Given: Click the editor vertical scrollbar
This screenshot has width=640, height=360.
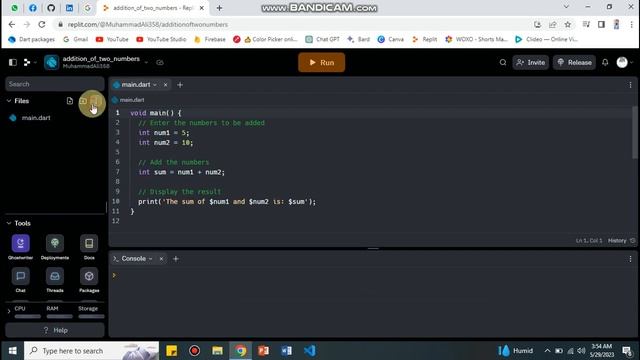Looking at the screenshot, I should click(634, 132).
